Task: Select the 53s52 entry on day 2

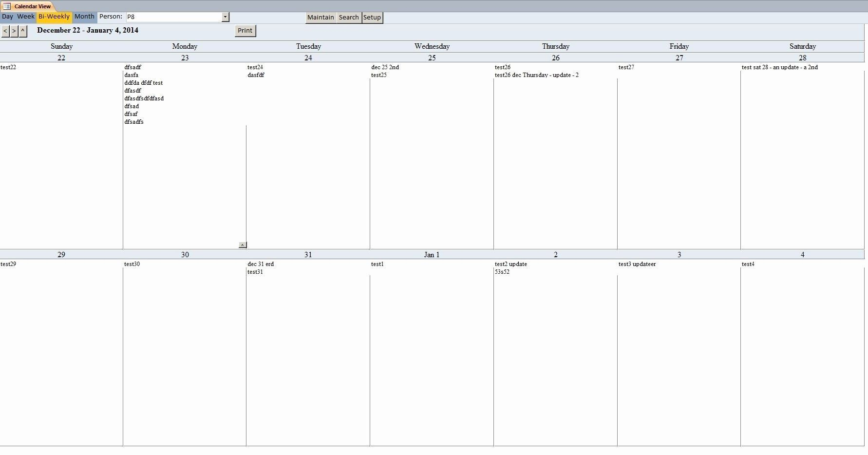Action: coord(502,272)
